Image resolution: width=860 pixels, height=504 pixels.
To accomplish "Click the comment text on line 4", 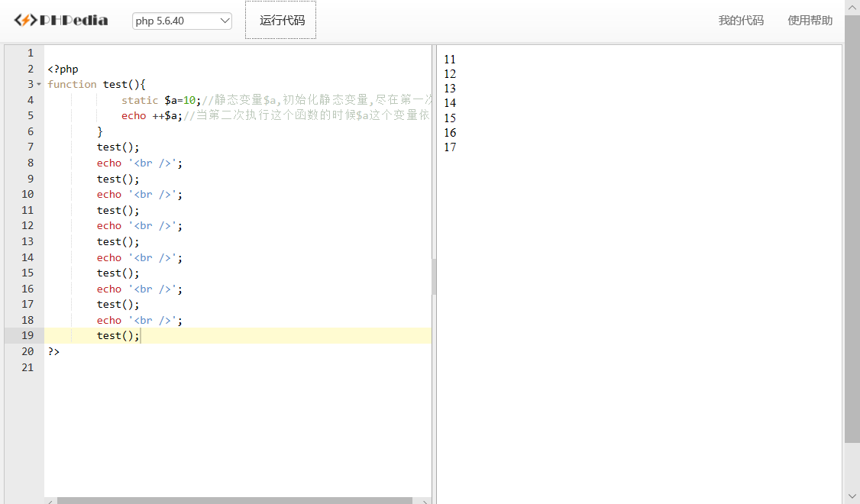I will pos(316,100).
